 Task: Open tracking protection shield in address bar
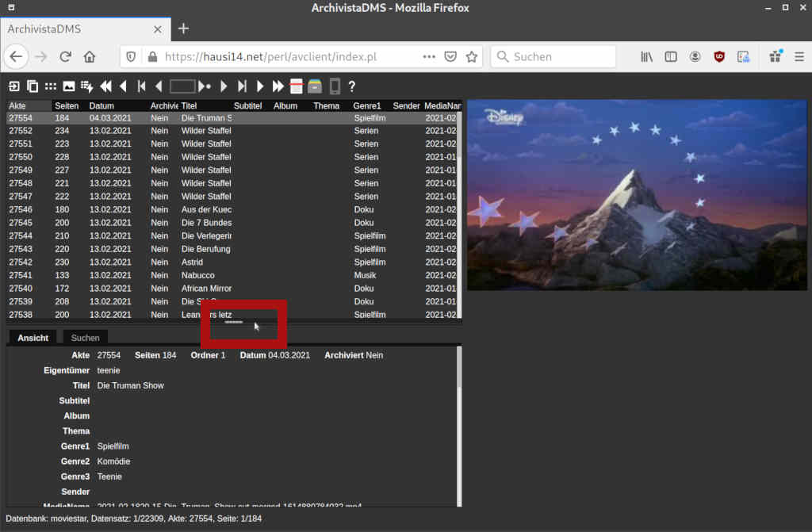coord(131,56)
